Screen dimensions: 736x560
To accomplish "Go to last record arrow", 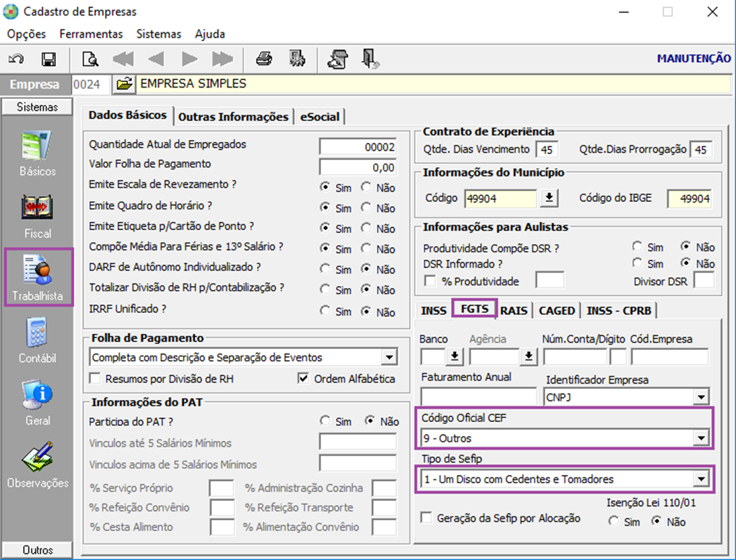I will pos(222,59).
